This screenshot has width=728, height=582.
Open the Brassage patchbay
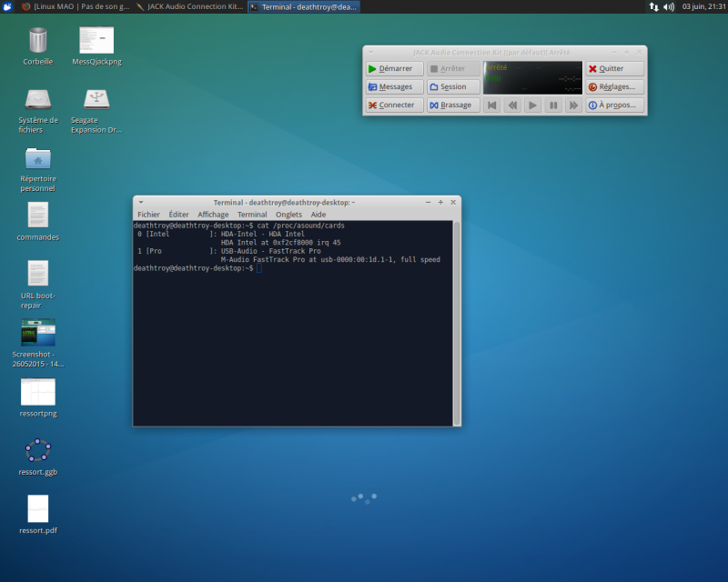(453, 105)
